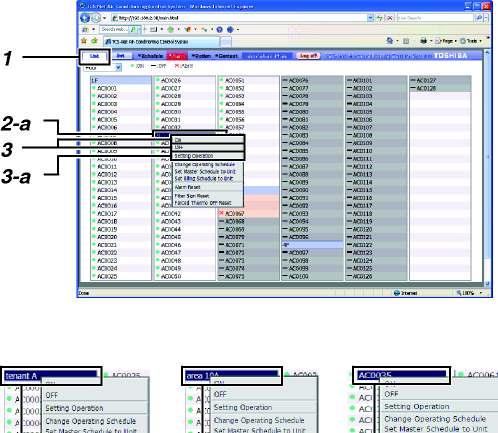
Task: Click the Print icon in command bar
Action: click(x=424, y=41)
